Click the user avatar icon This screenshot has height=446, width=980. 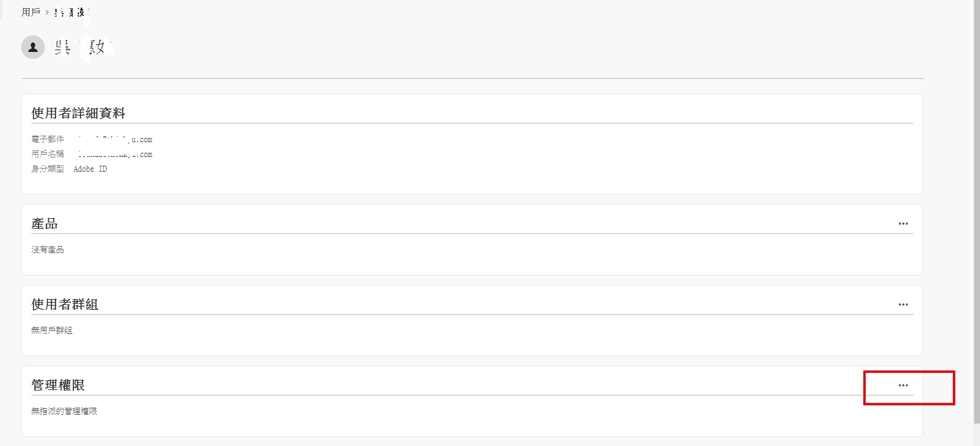click(33, 47)
